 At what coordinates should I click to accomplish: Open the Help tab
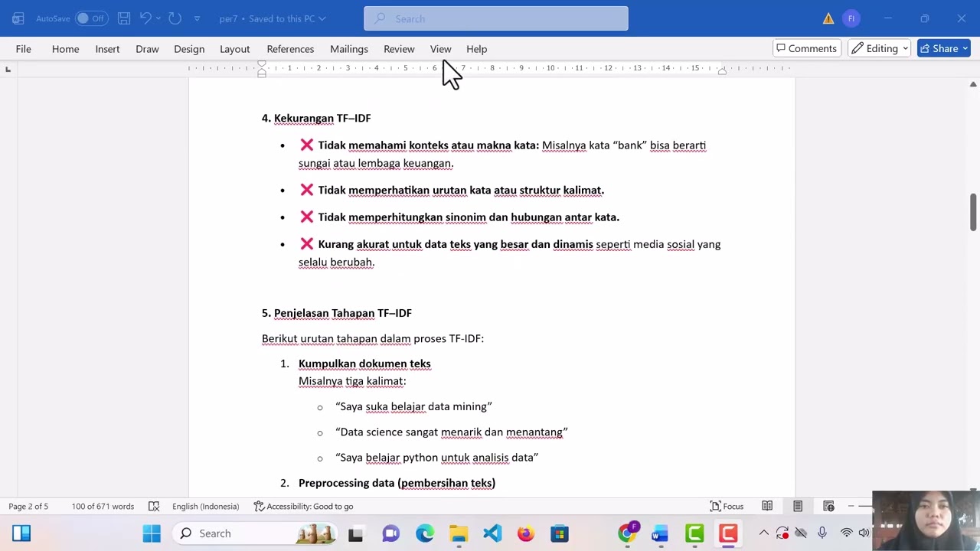pos(476,49)
